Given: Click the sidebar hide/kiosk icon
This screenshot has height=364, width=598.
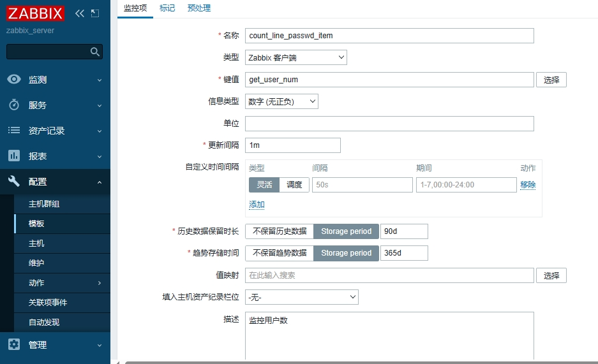Looking at the screenshot, I should [x=95, y=13].
